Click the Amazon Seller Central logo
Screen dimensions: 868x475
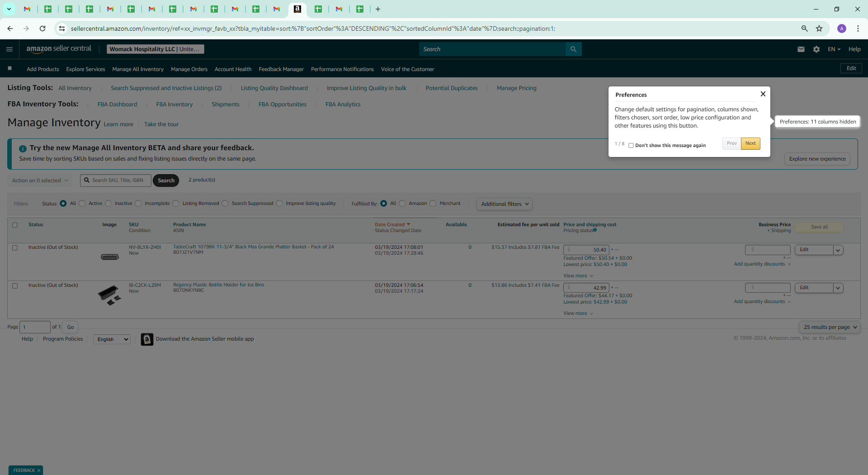pyautogui.click(x=59, y=49)
